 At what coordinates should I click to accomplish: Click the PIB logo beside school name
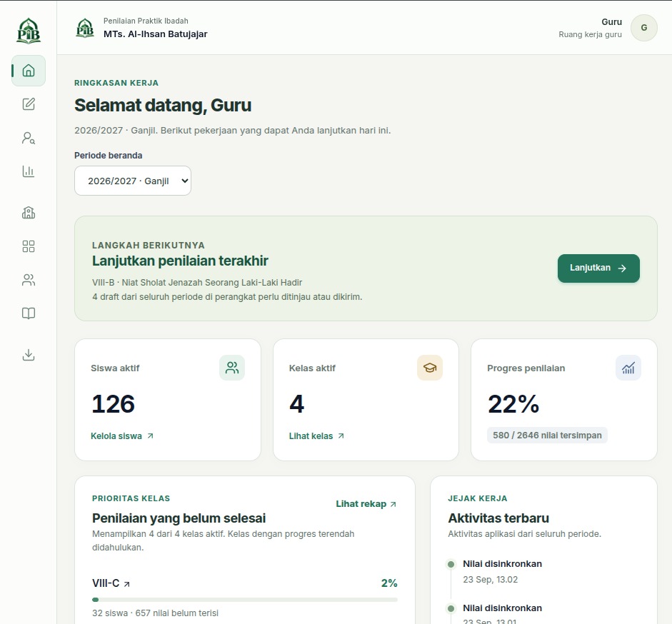pyautogui.click(x=85, y=28)
